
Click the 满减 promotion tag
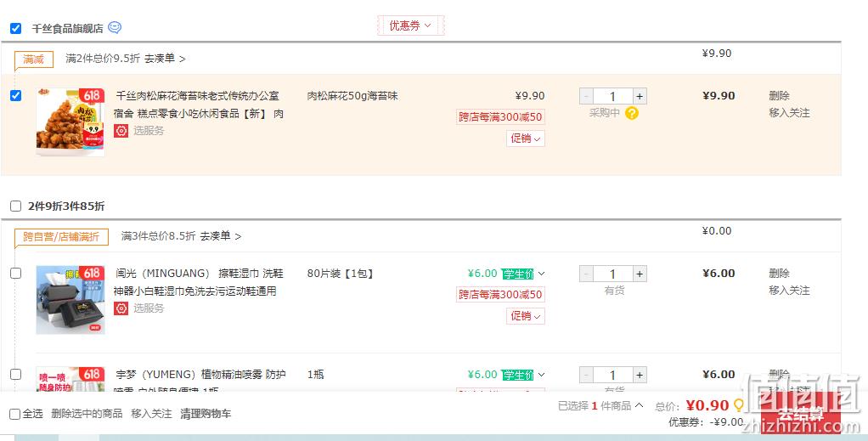click(x=34, y=59)
